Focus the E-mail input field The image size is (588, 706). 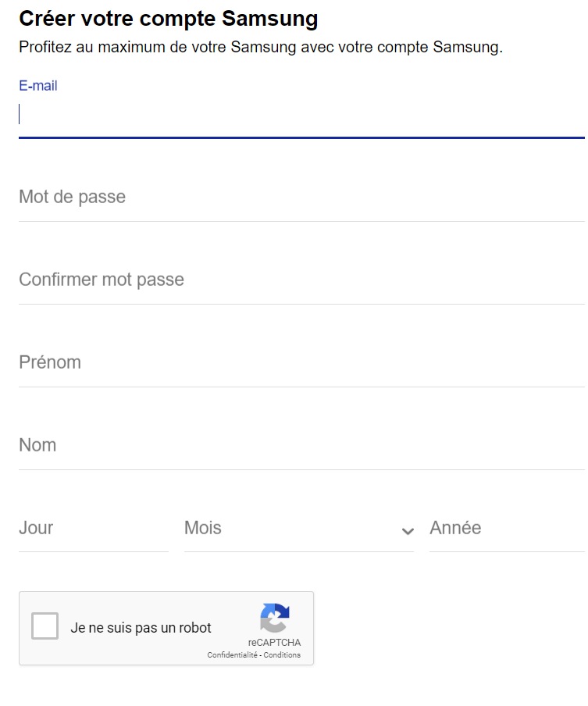(x=301, y=114)
